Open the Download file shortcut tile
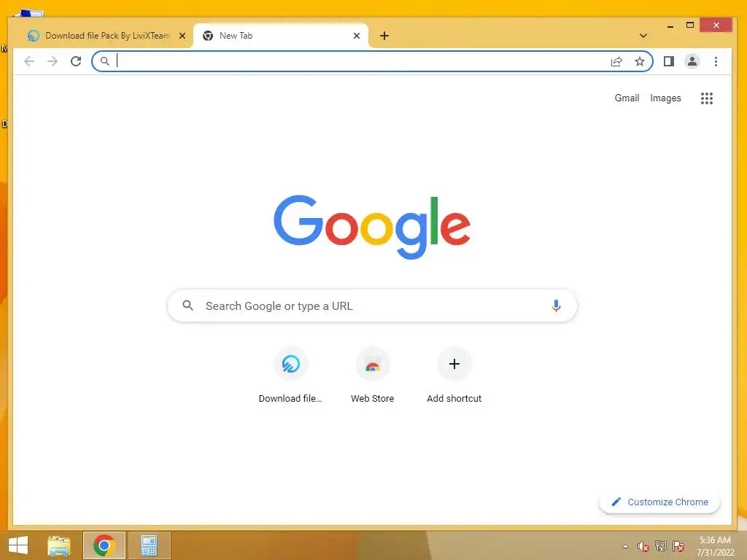Screen dimensions: 747x560 [290, 376]
